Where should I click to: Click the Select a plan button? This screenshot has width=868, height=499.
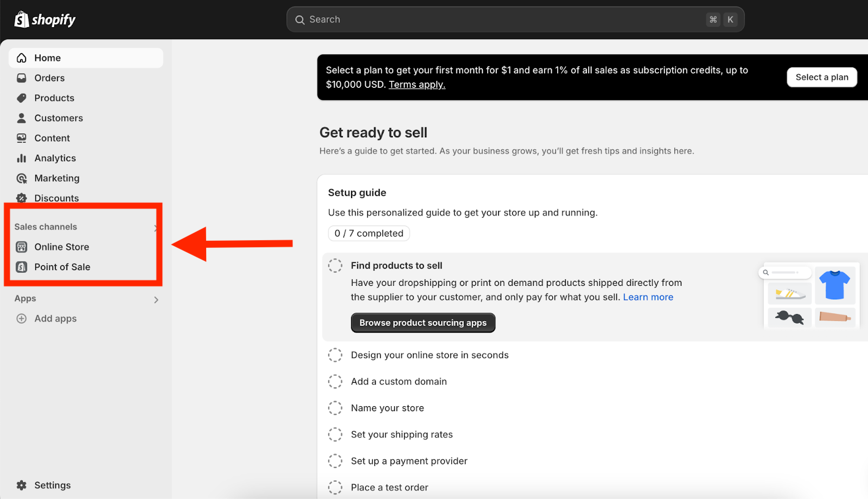(822, 77)
